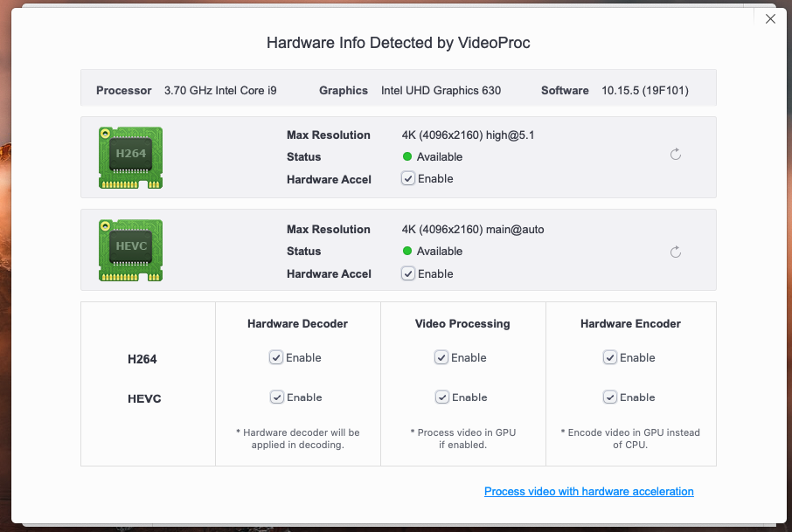Click the Video Processing column header
Image resolution: width=792 pixels, height=532 pixels.
(x=462, y=323)
